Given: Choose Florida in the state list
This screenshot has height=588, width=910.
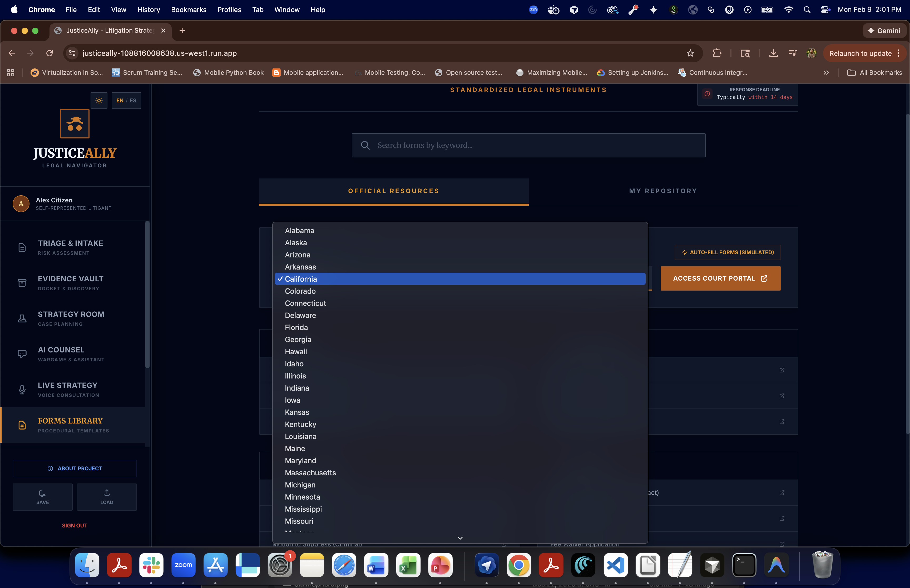Looking at the screenshot, I should click(296, 327).
